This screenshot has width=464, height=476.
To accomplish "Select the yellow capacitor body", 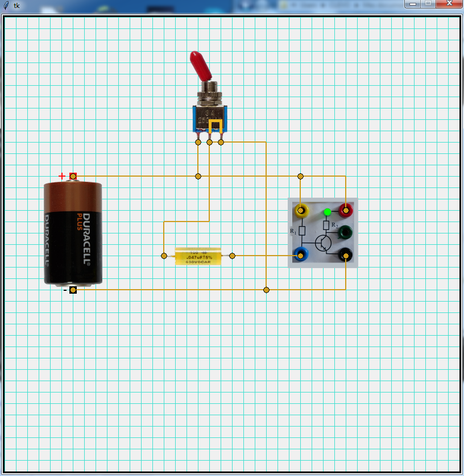I will (198, 256).
